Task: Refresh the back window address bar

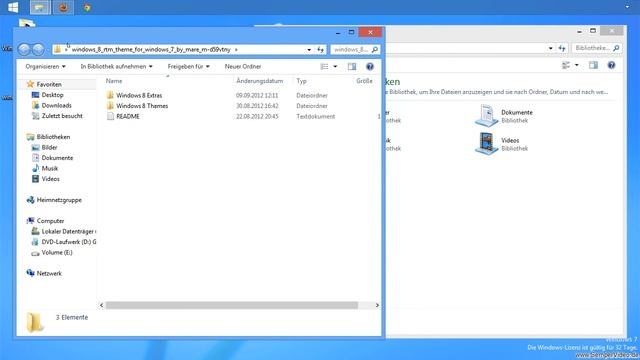Action: point(562,48)
